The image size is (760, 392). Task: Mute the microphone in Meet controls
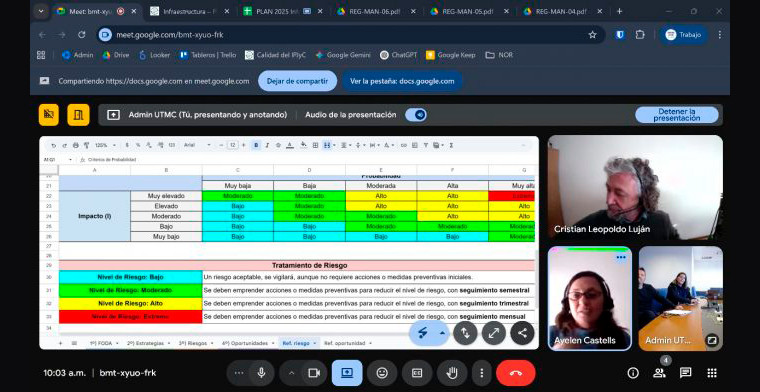tap(262, 373)
